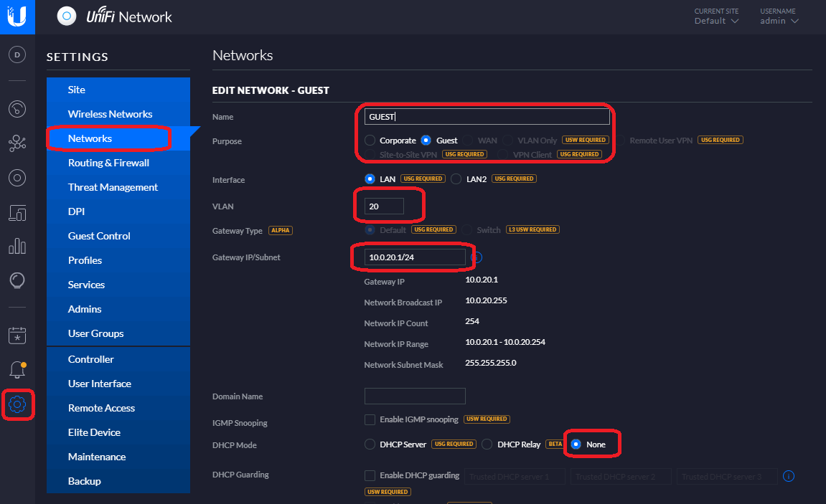Screen dimensions: 826x504
Task: Enable the IGMP snooping checkbox
Action: coord(370,420)
